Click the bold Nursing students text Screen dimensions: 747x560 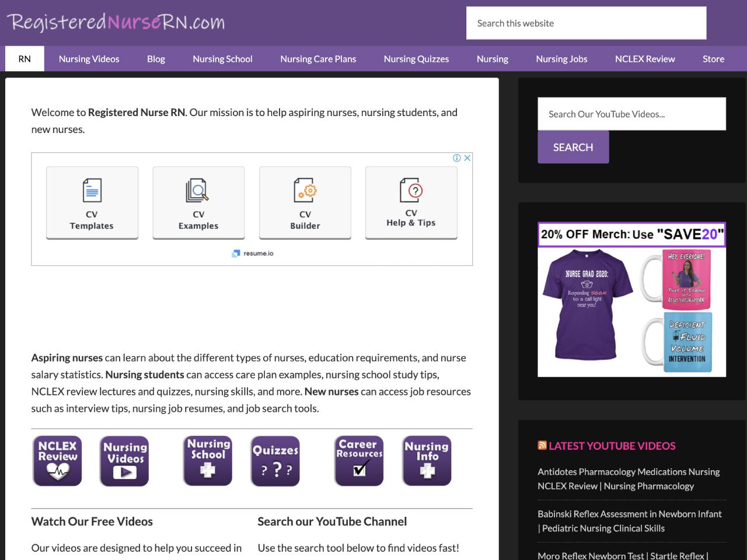(145, 374)
